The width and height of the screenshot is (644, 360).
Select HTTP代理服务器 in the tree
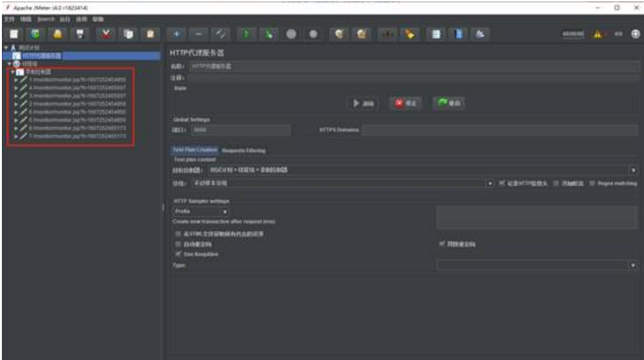pyautogui.click(x=42, y=56)
